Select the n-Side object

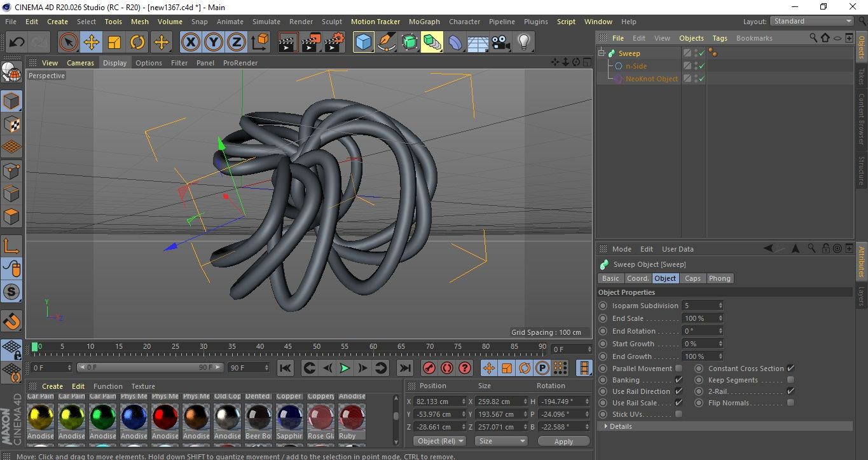click(636, 66)
